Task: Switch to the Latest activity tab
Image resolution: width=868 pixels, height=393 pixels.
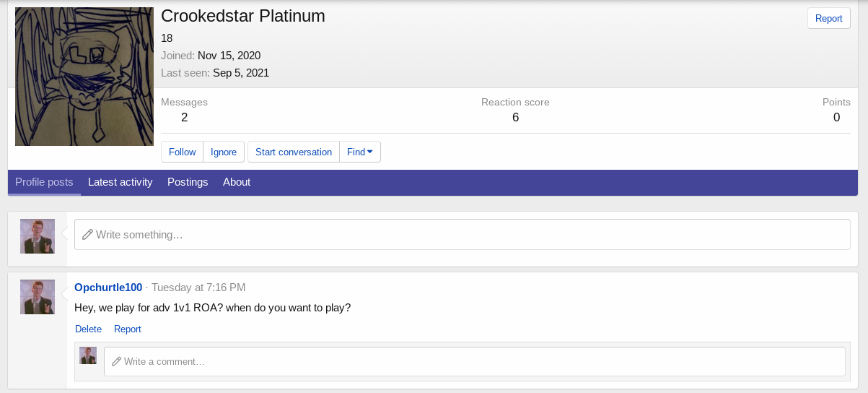Action: pos(120,182)
